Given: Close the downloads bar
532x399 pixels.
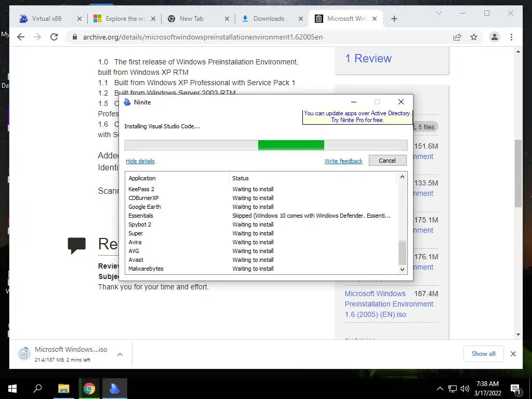Looking at the screenshot, I should tap(513, 354).
